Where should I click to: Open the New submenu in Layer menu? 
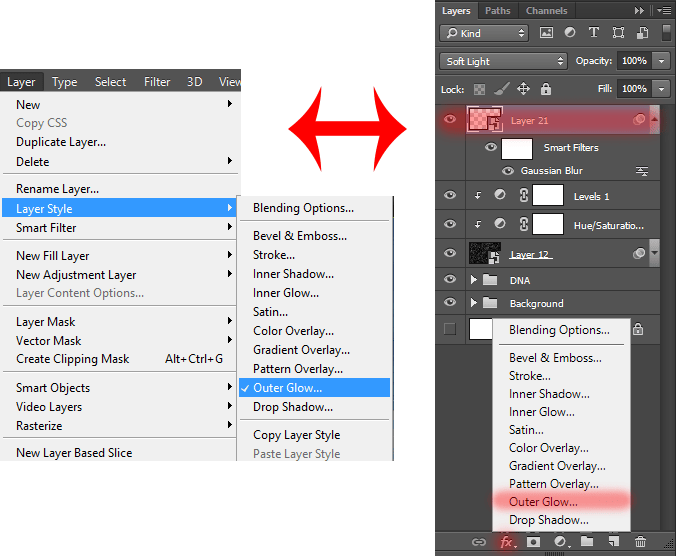coord(121,104)
